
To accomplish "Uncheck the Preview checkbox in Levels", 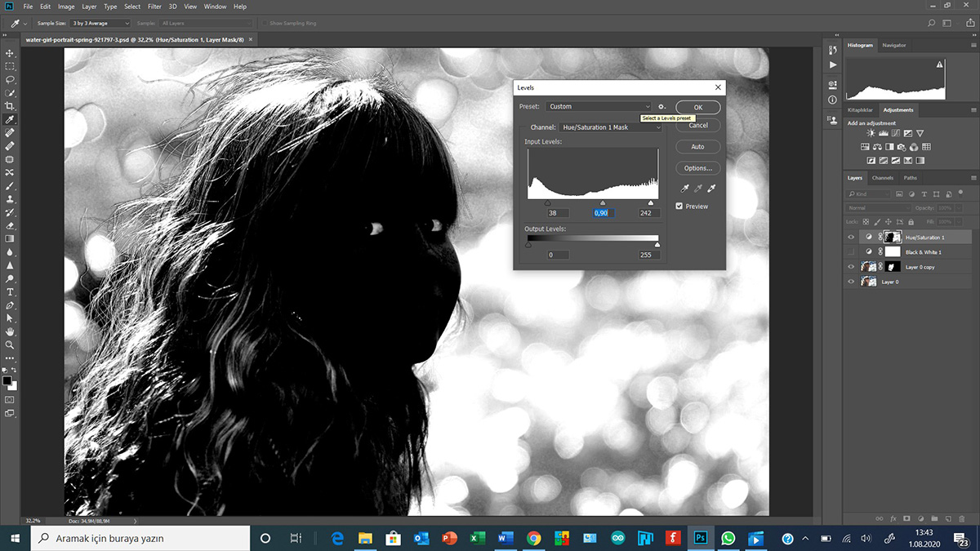I will coord(679,207).
